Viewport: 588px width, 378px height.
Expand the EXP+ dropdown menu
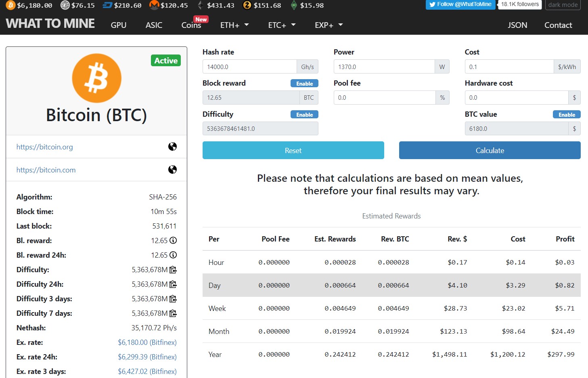(x=329, y=25)
